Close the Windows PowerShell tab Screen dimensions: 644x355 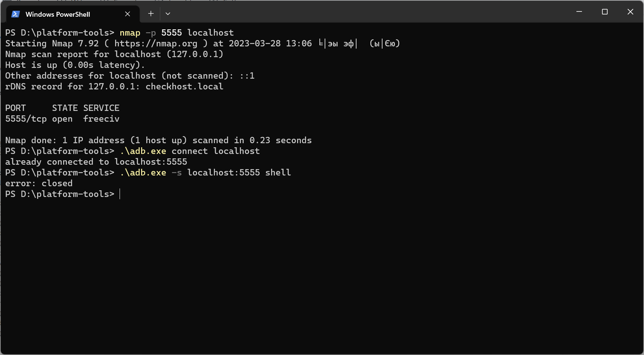[127, 14]
